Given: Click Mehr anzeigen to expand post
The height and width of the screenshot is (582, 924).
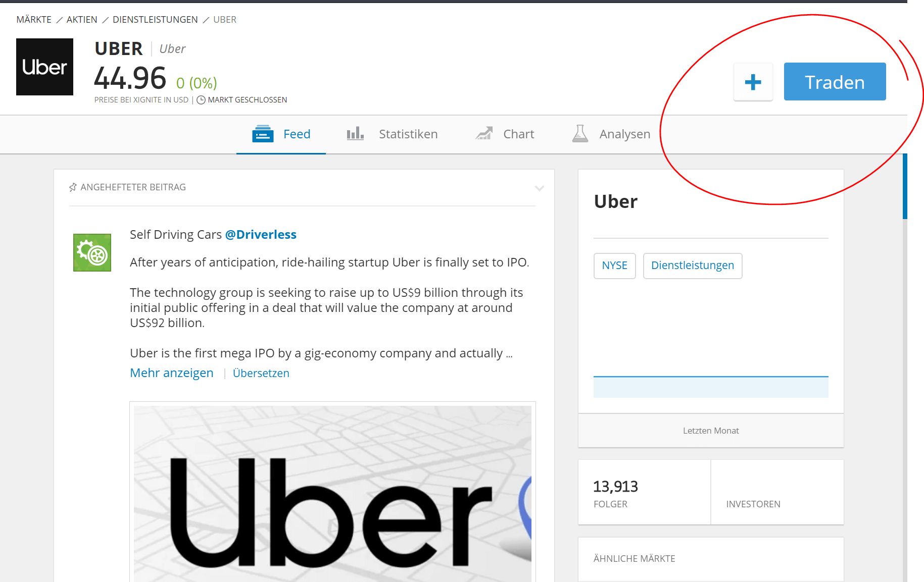Looking at the screenshot, I should click(x=172, y=373).
